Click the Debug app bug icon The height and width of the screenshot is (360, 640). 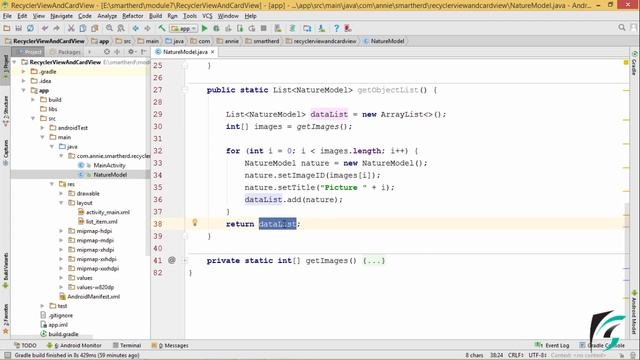(216, 28)
